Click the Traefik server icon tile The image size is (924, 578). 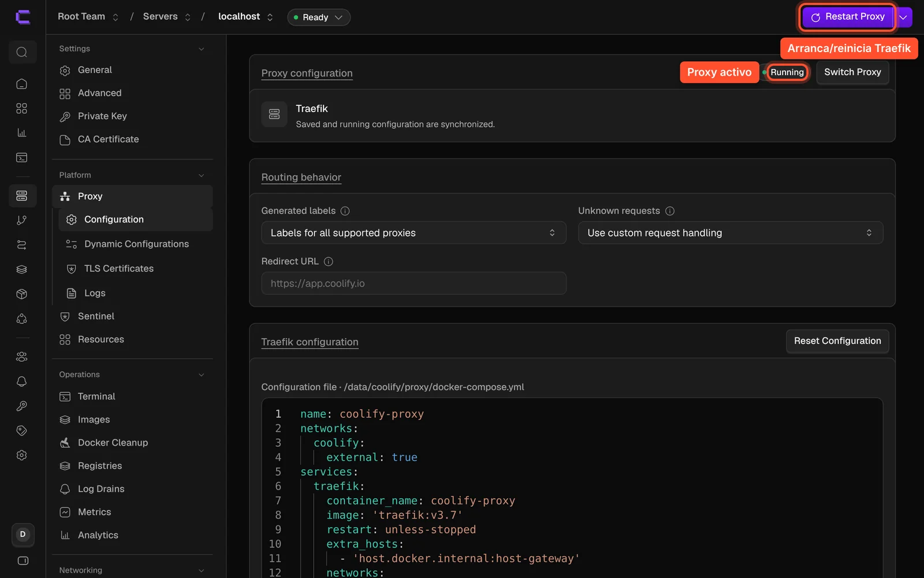(274, 114)
